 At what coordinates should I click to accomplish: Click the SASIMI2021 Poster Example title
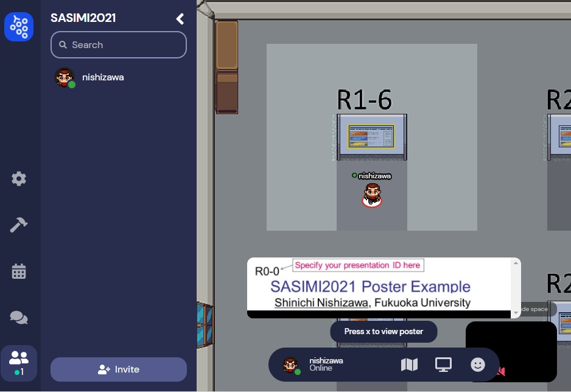[x=370, y=287]
